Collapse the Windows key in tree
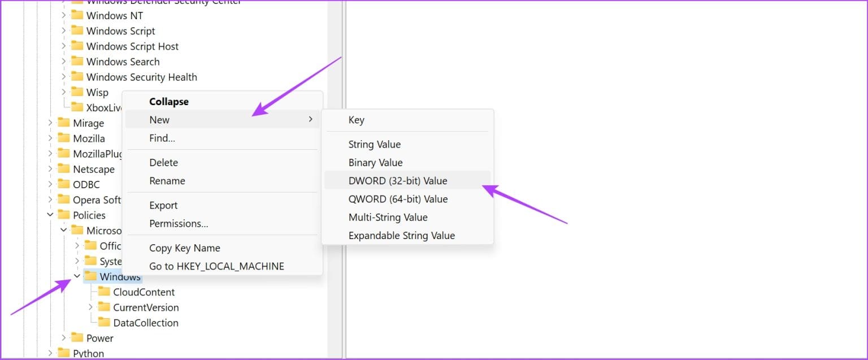Viewport: 868px width, 360px height. (x=77, y=276)
